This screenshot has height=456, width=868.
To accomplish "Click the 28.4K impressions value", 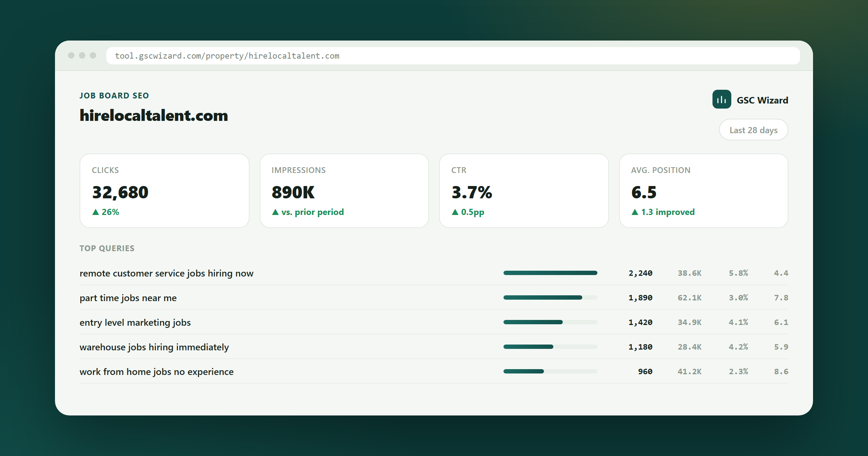I will 689,347.
